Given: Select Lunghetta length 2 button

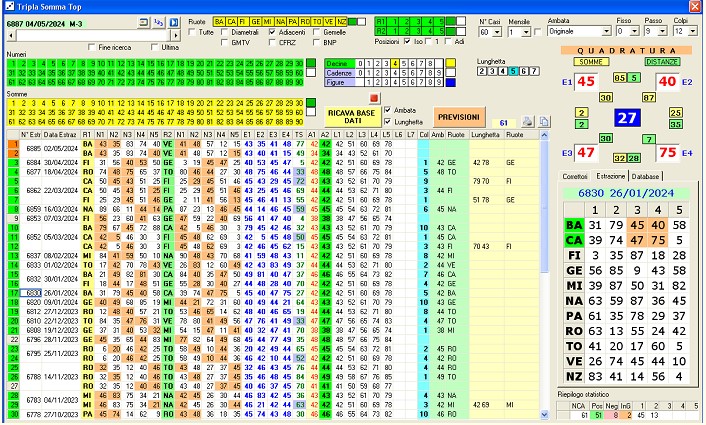Looking at the screenshot, I should pyautogui.click(x=482, y=71).
